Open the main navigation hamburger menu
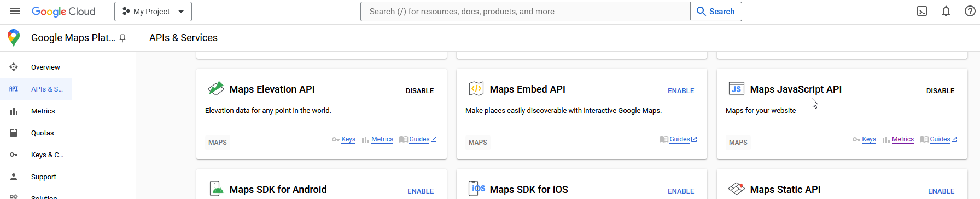980x199 pixels. coord(15,12)
